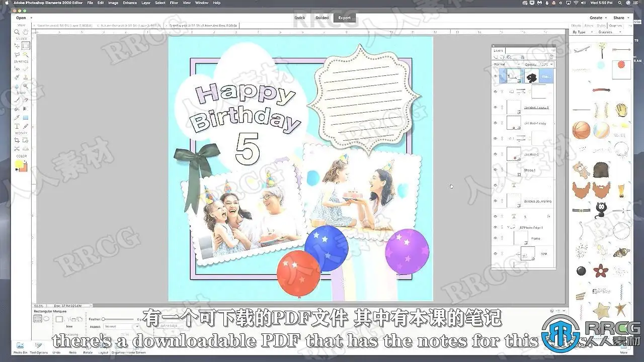Open the Open button at top left

[x=21, y=18]
